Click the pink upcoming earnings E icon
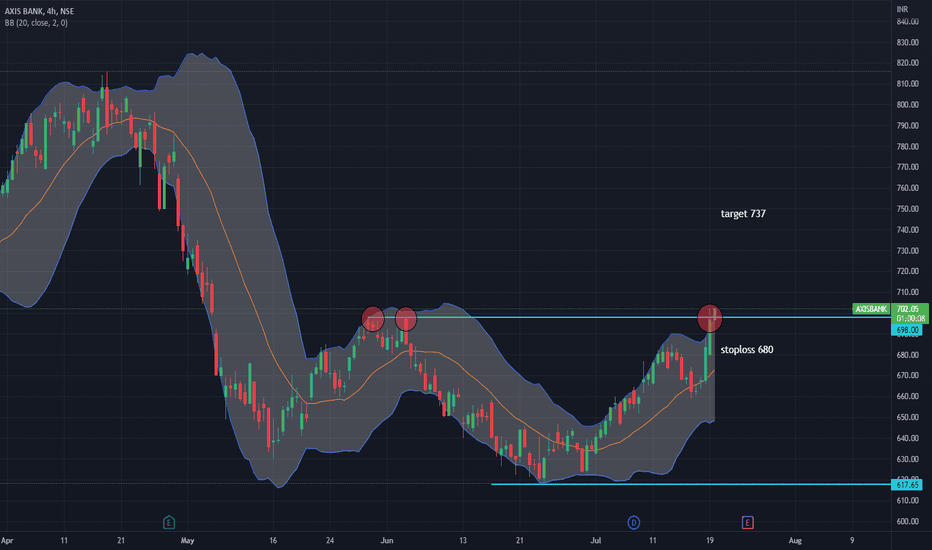Screen dimensions: 932x550 pyautogui.click(x=748, y=523)
